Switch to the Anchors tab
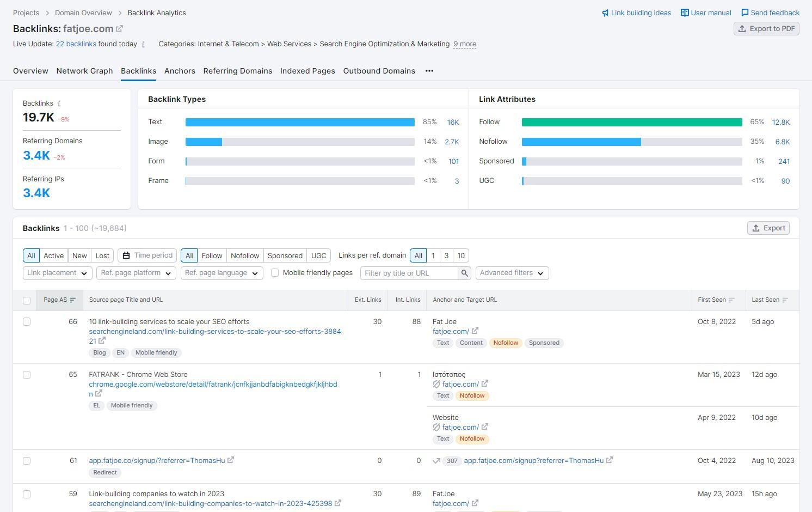Viewport: 812px width, 512px height. pos(180,71)
